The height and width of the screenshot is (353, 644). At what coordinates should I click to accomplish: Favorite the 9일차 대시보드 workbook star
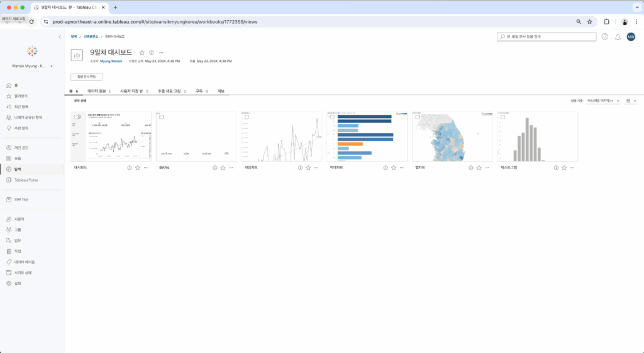pyautogui.click(x=142, y=53)
